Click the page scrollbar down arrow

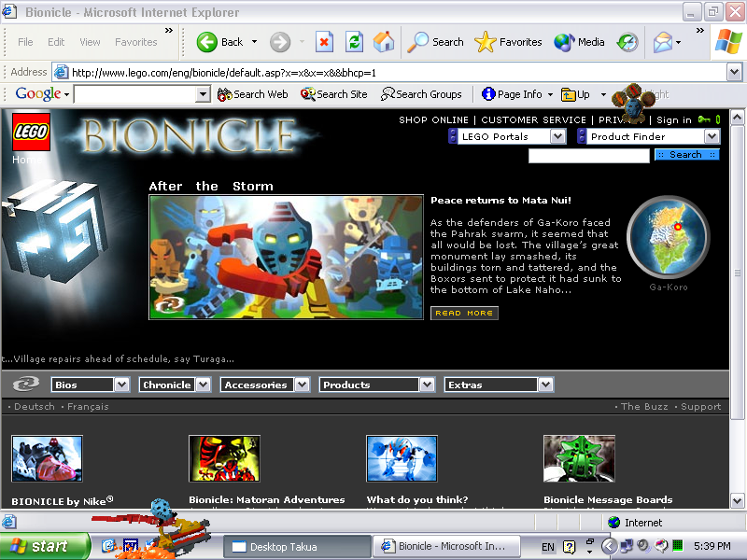tap(737, 500)
